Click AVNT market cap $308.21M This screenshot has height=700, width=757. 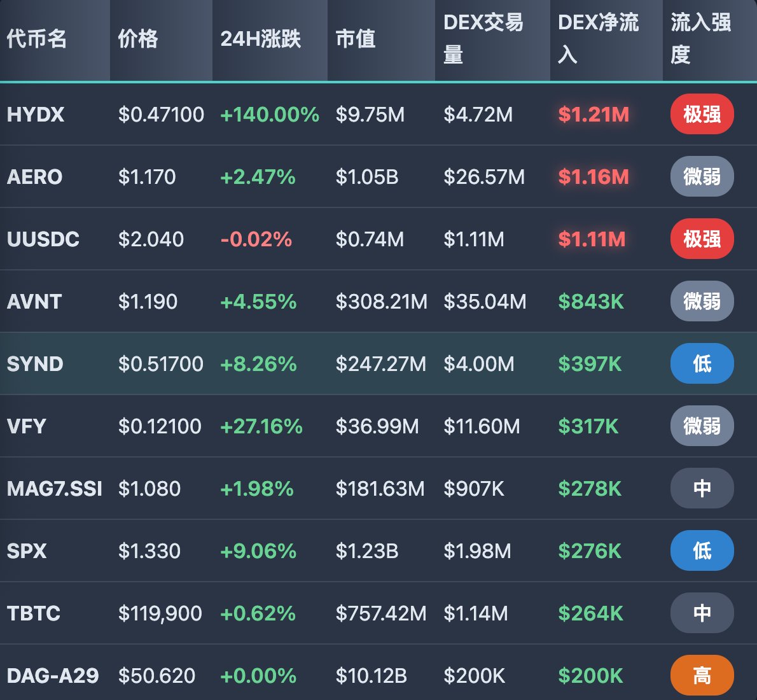click(x=382, y=302)
